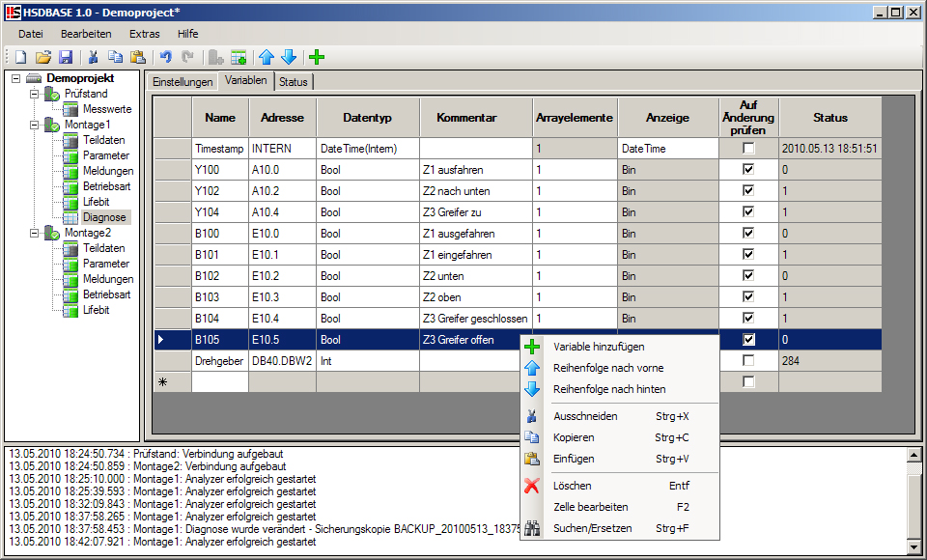Click the open folder toolbar icon
Screen dimensions: 927x560
tap(43, 58)
